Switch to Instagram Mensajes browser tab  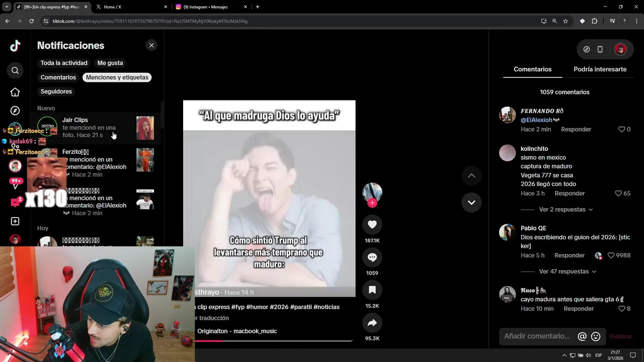(x=211, y=7)
